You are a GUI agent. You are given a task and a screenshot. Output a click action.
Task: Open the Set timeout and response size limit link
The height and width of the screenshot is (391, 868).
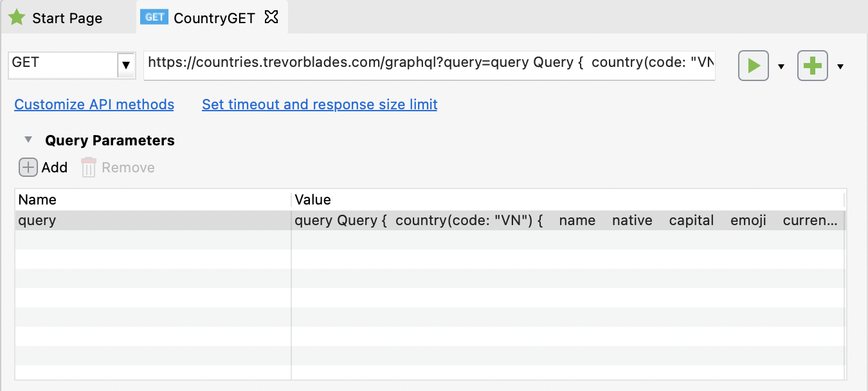click(x=319, y=104)
